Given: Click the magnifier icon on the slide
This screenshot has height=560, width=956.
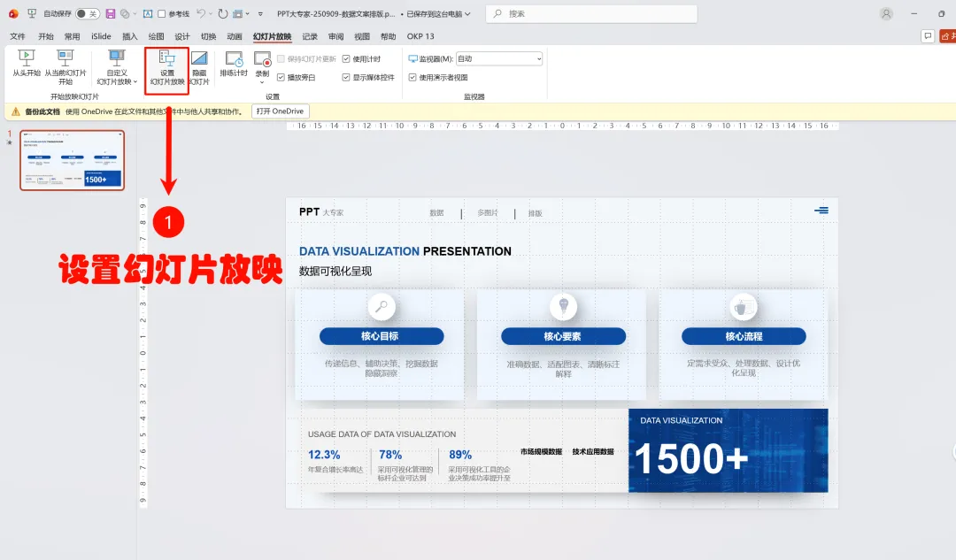Looking at the screenshot, I should pyautogui.click(x=382, y=306).
